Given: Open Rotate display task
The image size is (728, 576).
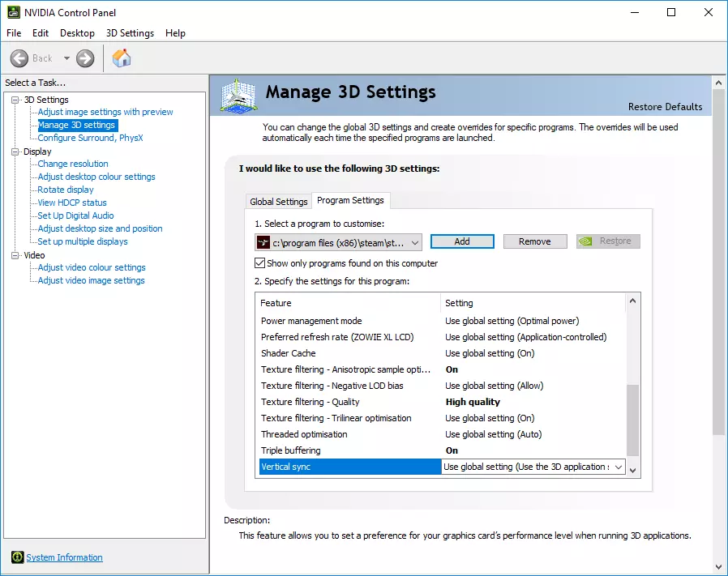Looking at the screenshot, I should (x=66, y=190).
